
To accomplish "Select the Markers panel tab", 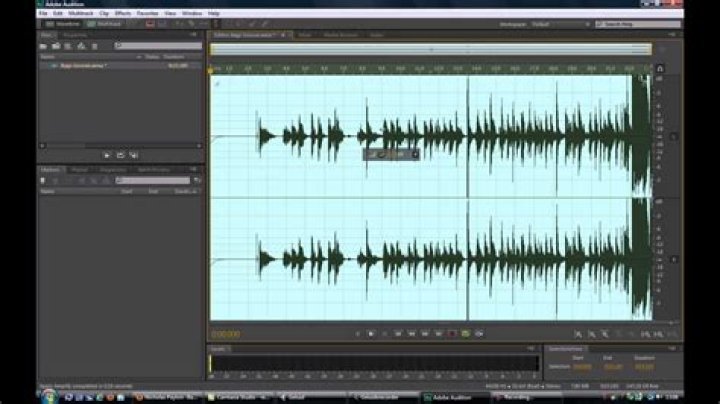I will pos(50,170).
